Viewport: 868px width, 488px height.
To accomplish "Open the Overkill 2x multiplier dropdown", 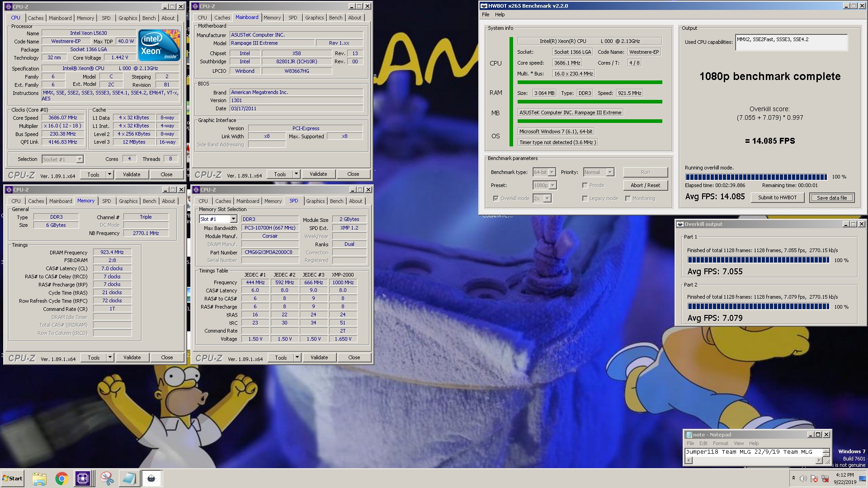I will [542, 198].
